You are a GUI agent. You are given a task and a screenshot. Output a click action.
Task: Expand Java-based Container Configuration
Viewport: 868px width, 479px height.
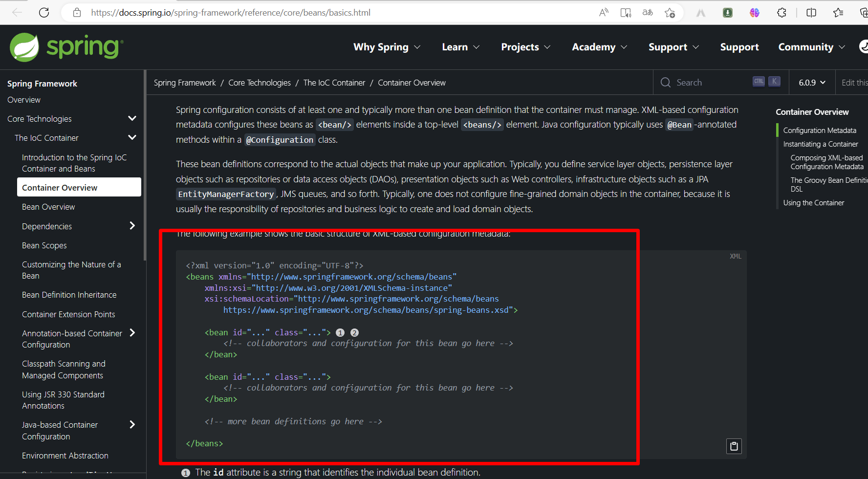(x=132, y=424)
